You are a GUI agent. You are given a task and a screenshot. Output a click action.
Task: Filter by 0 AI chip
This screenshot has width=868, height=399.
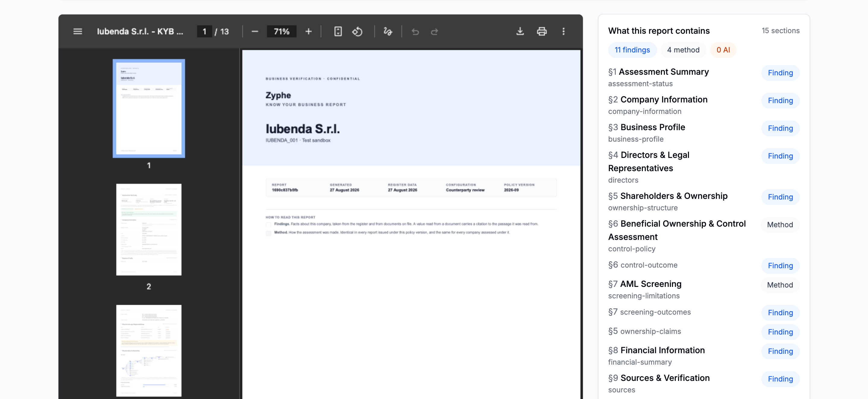723,50
